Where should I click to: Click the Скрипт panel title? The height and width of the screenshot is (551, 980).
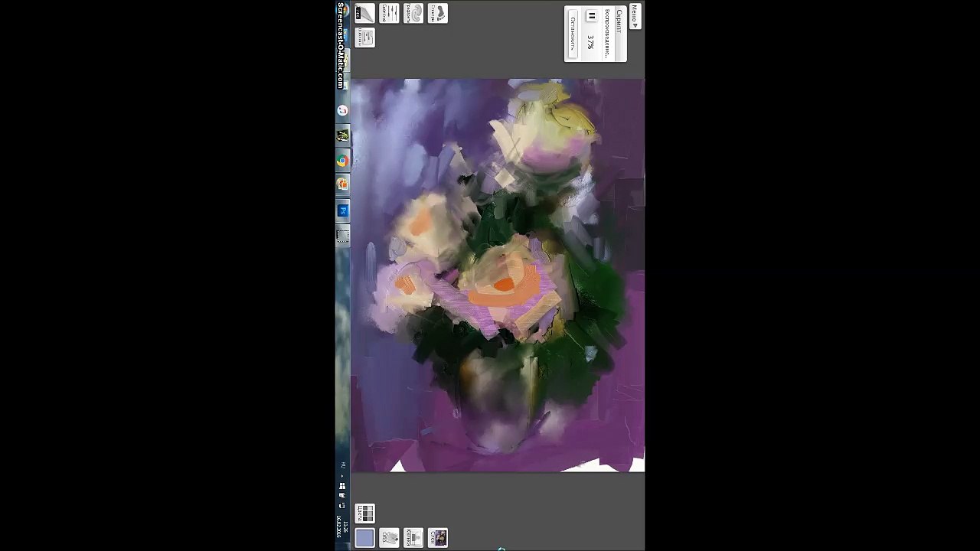pyautogui.click(x=619, y=21)
